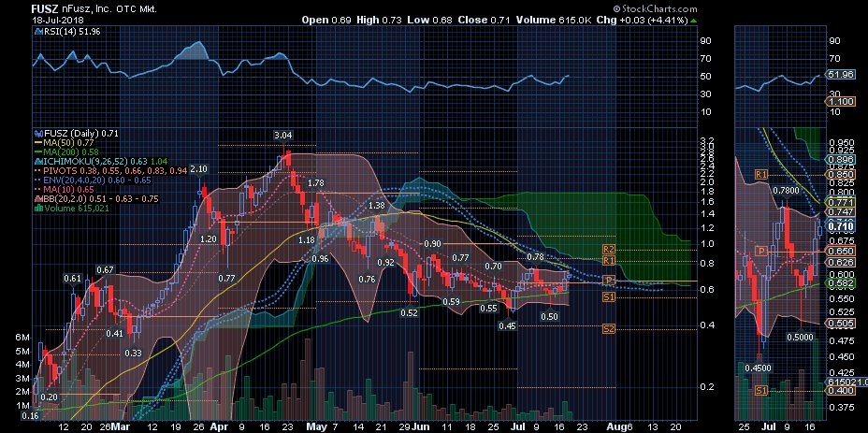This screenshot has height=433, width=868.
Task: Open the StockCharts.com copyright link
Action: coord(655,8)
